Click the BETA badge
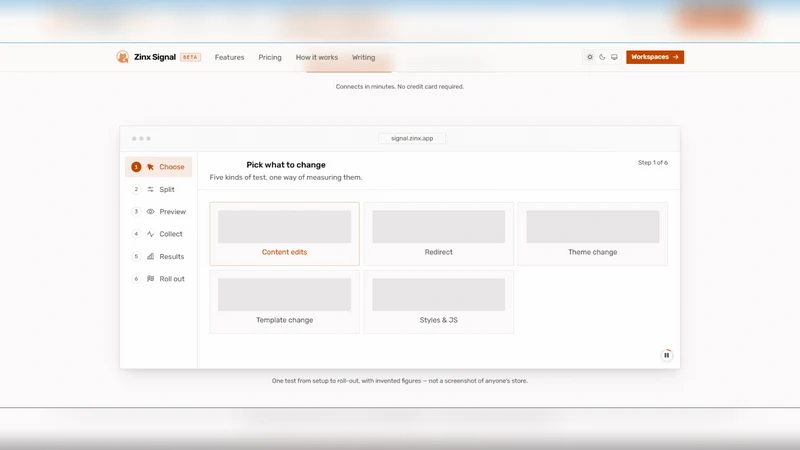This screenshot has width=800, height=450. click(x=190, y=57)
